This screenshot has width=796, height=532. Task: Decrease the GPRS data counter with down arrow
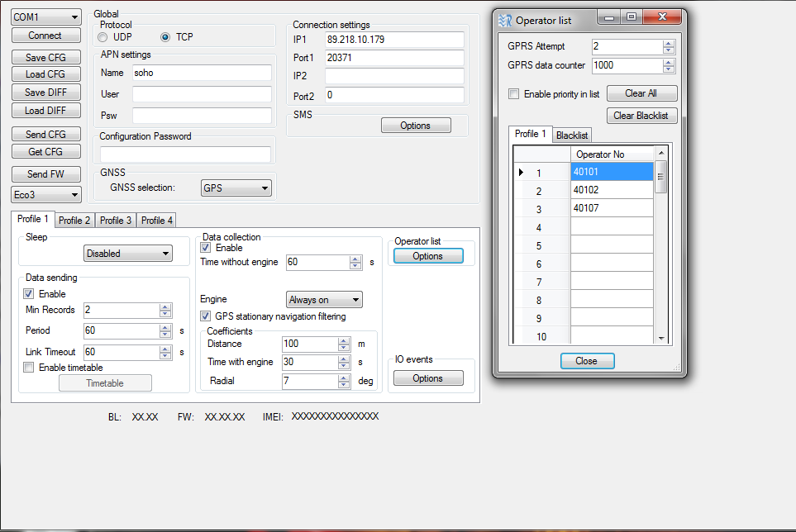669,69
